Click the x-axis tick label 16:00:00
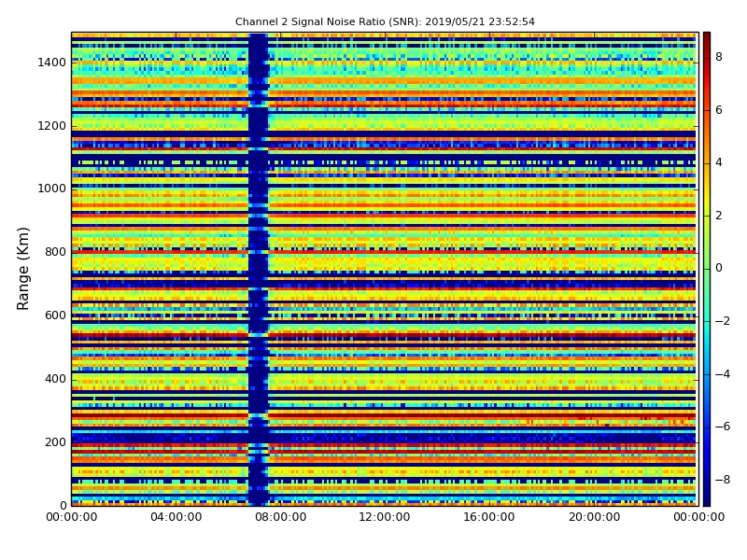This screenshot has height=560, width=747. [x=489, y=517]
